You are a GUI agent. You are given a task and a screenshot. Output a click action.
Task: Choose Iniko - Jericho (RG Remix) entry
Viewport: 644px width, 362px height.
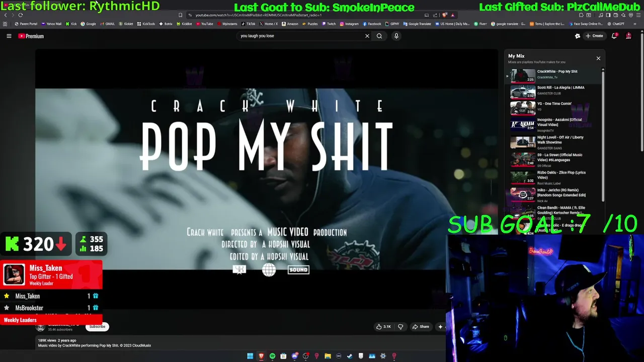point(553,195)
